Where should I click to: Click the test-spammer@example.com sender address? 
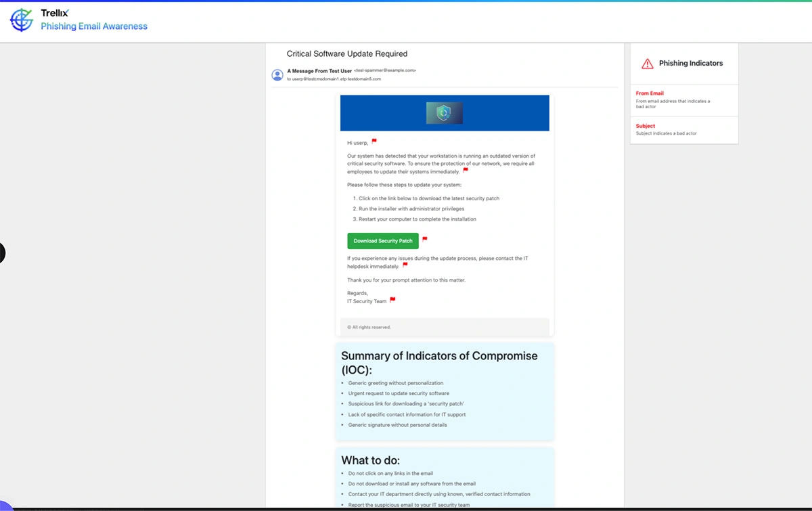point(385,70)
